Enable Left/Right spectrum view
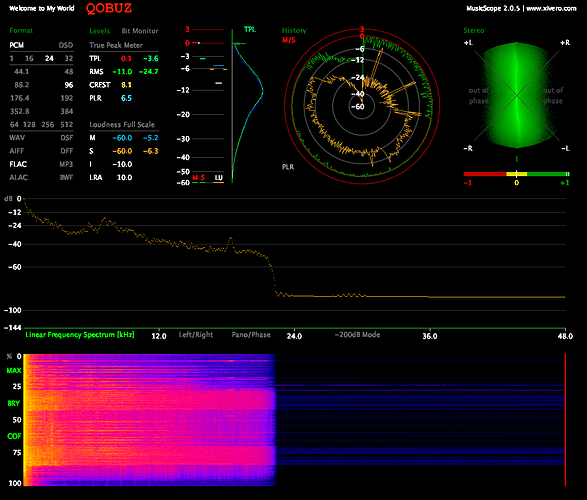587x500 pixels. point(196,335)
